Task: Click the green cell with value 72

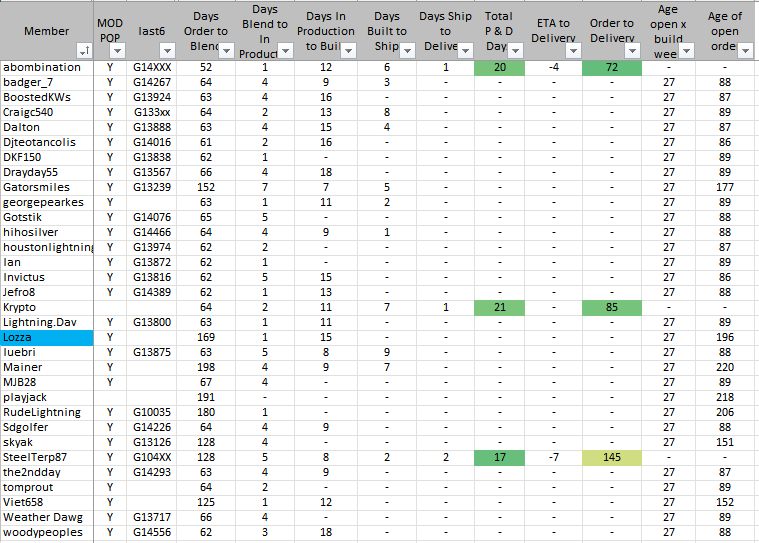Action: tap(611, 67)
